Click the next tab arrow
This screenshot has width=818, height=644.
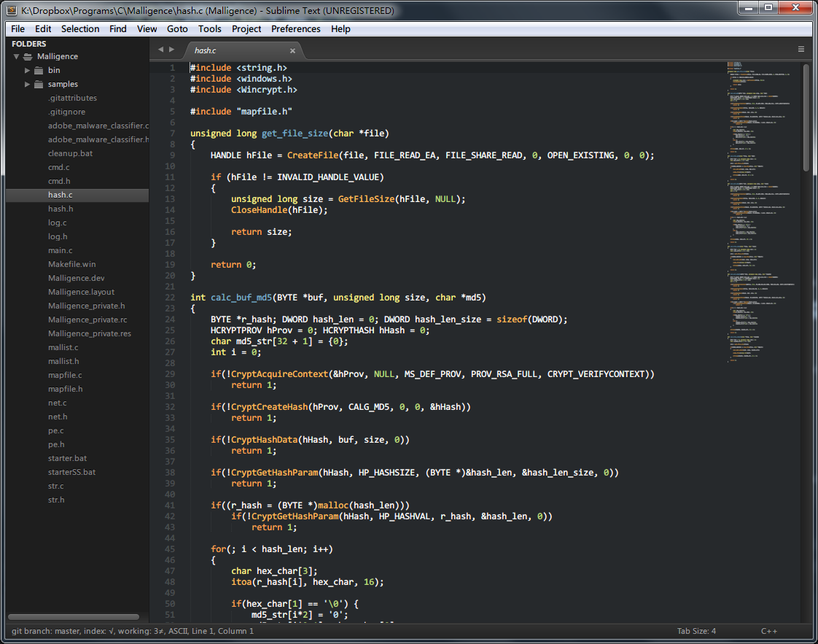172,50
